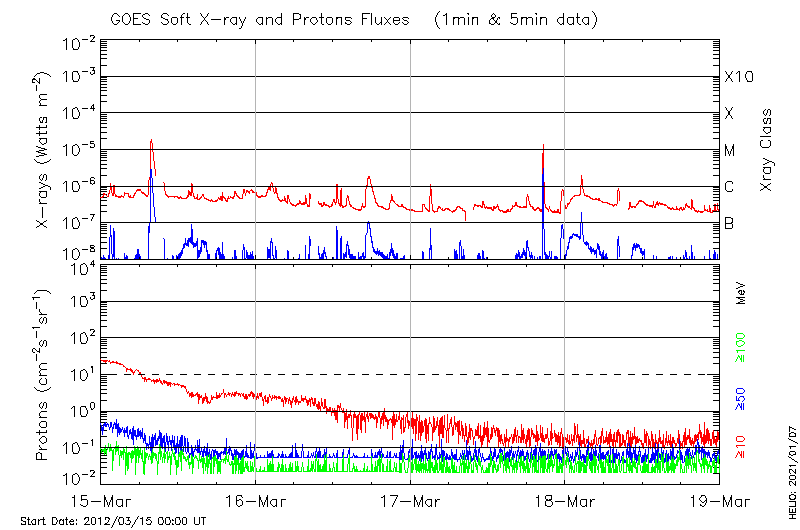Click the 19-Mar label at the axis end

(717, 499)
